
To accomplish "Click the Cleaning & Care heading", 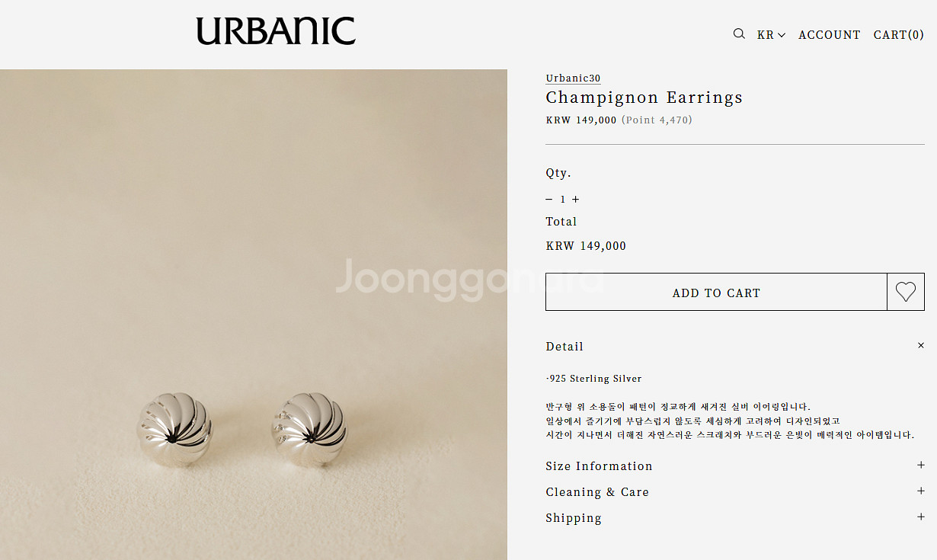I will [597, 492].
